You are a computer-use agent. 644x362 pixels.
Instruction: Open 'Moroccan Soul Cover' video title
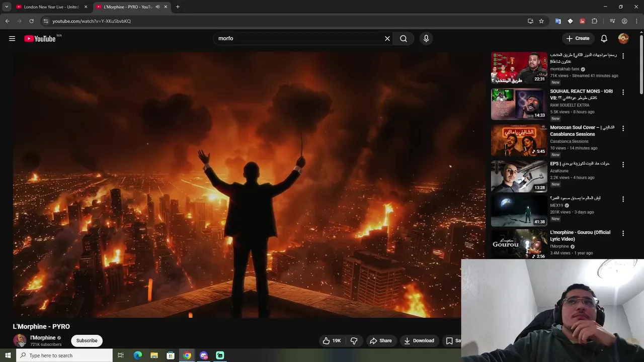click(x=582, y=131)
